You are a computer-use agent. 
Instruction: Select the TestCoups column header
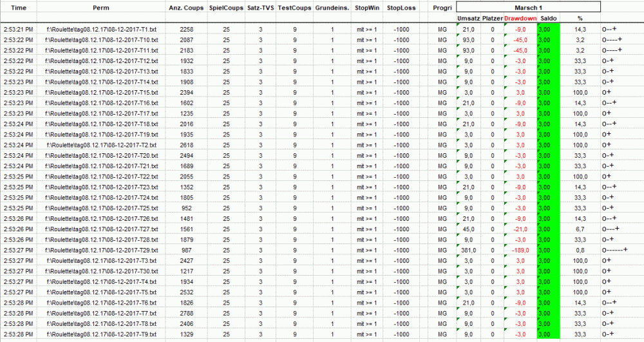coord(294,8)
